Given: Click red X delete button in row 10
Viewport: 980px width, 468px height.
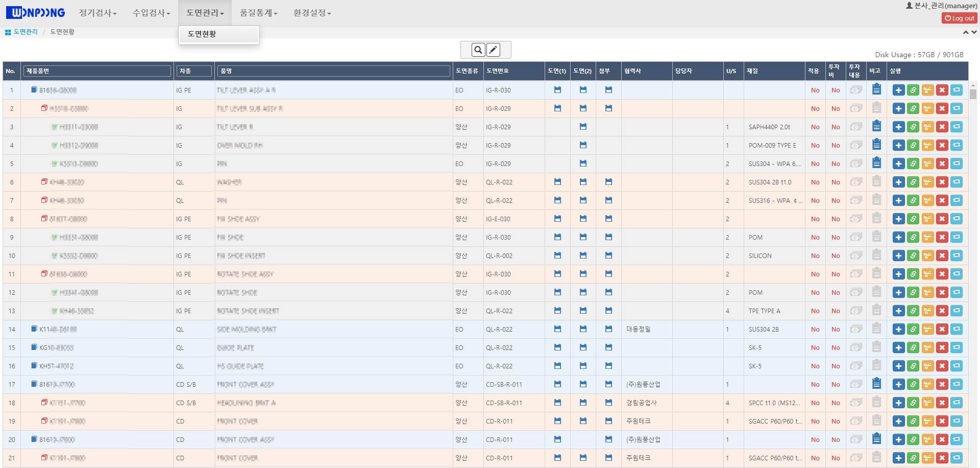Looking at the screenshot, I should 942,256.
